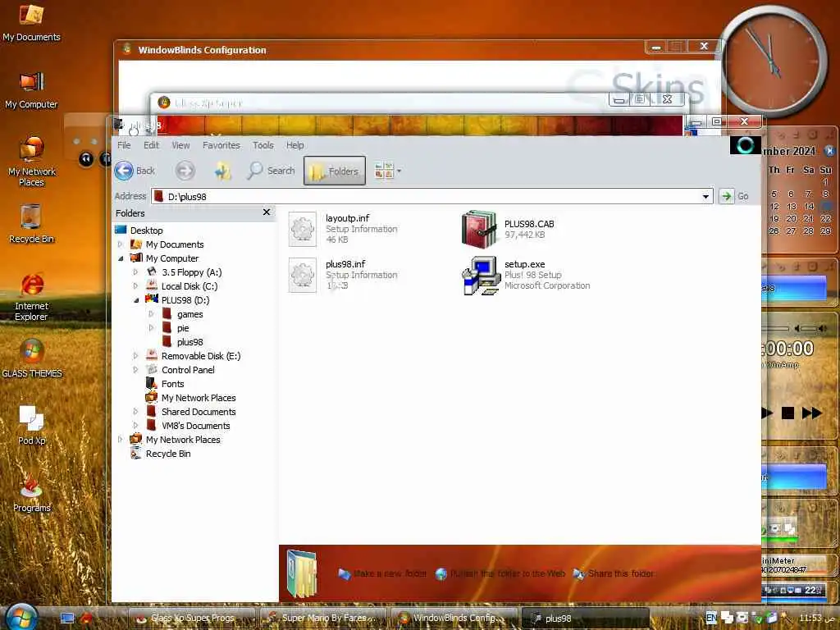Screen dimensions: 840x630
Task: Select VM8's Documents in the tree
Action: coord(195,426)
